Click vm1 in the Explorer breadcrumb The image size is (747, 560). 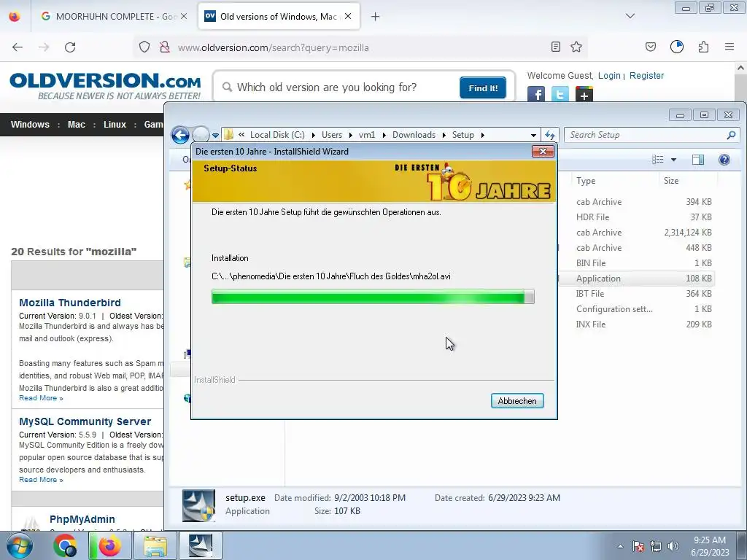366,135
